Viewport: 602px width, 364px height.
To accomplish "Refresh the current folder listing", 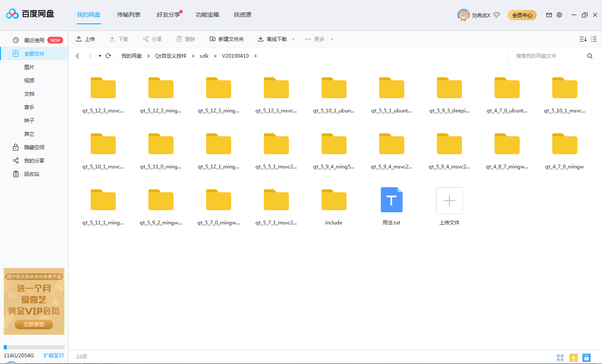I will [x=108, y=56].
